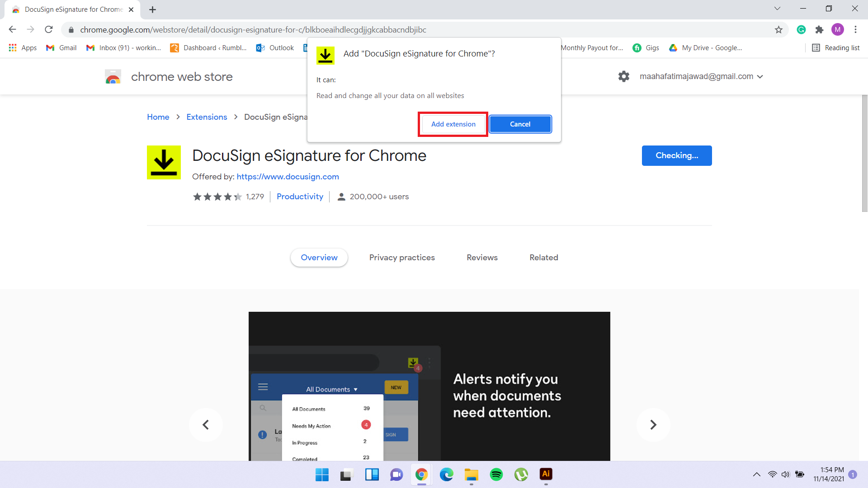868x488 pixels.
Task: Open the Chrome profile avatar M
Action: [837, 30]
